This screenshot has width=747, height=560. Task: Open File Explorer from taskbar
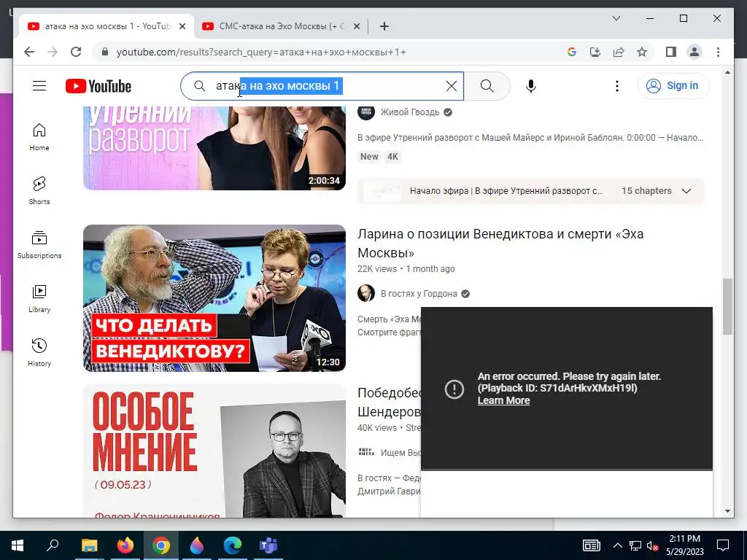89,545
